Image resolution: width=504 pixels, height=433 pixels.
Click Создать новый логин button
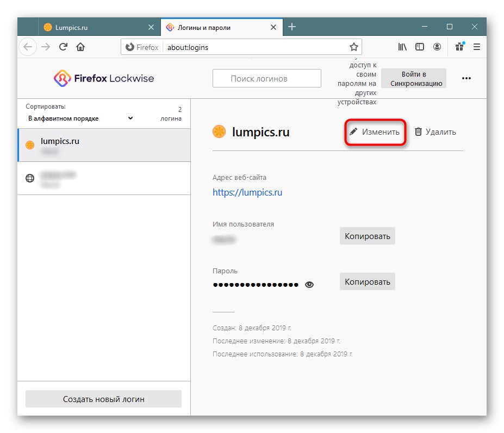click(x=103, y=399)
